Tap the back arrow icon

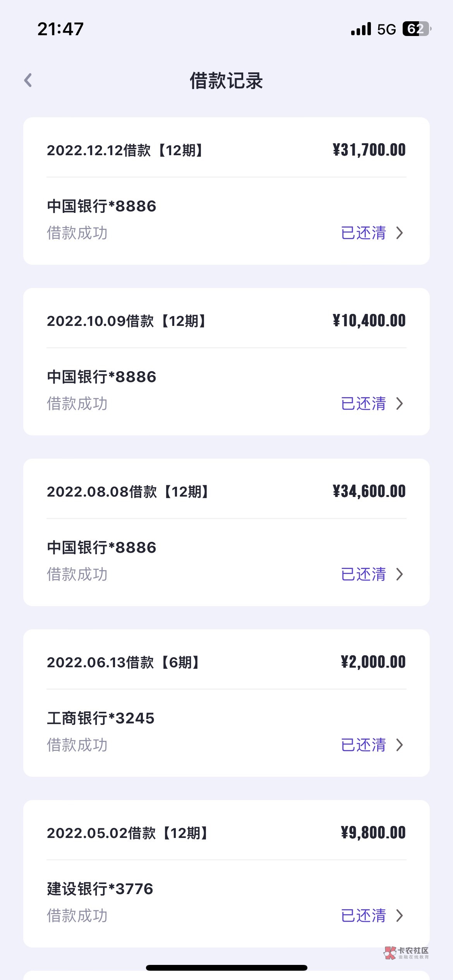28,80
